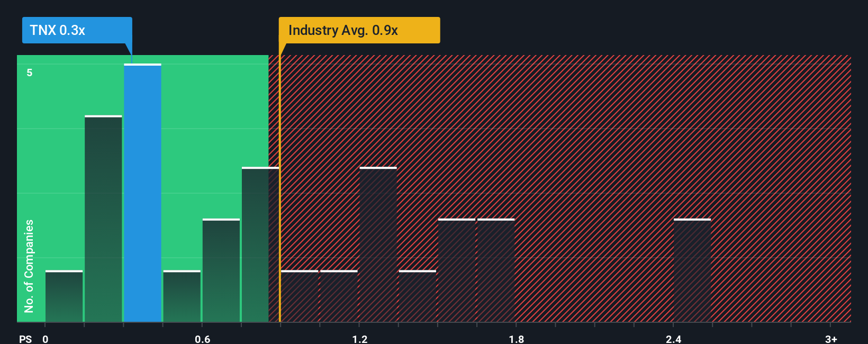Select the highlighted blue TNX histogram bar

click(x=143, y=193)
